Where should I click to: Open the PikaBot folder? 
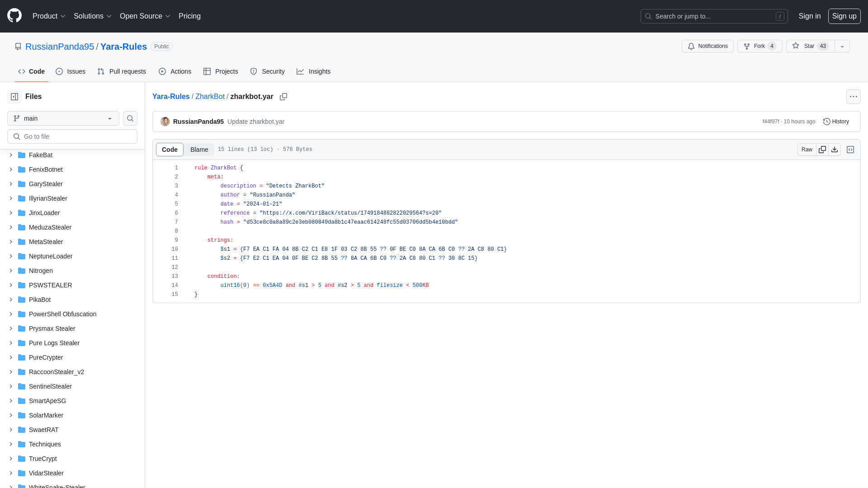(40, 300)
